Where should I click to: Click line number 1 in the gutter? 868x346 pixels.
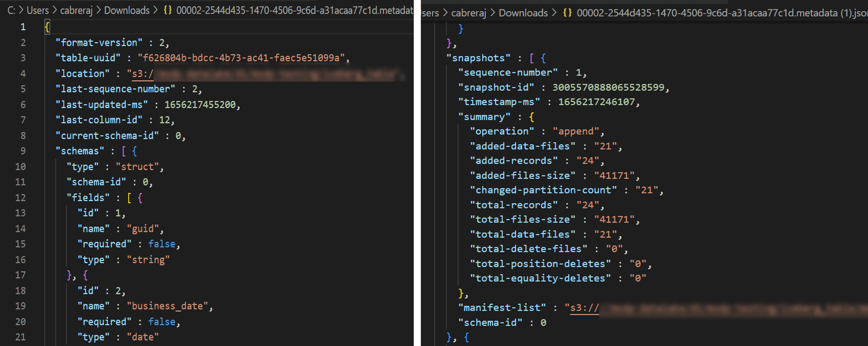pyautogui.click(x=23, y=27)
